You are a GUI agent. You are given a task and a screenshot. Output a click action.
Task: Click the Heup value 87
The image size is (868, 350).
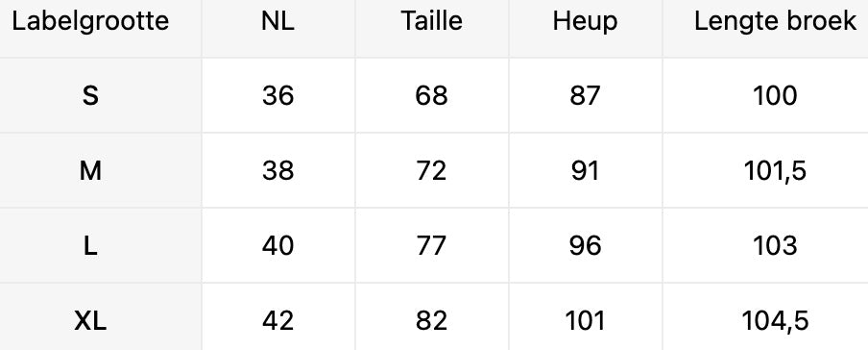tap(585, 96)
